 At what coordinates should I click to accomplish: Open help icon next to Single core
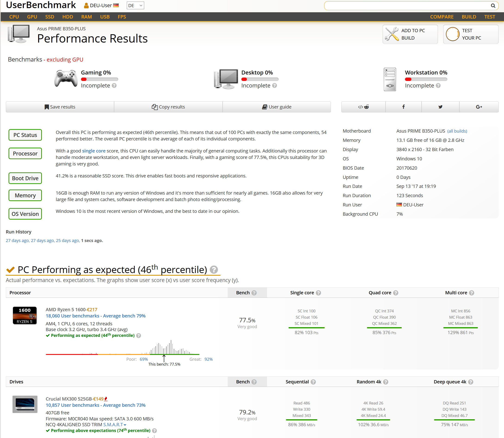(x=318, y=293)
